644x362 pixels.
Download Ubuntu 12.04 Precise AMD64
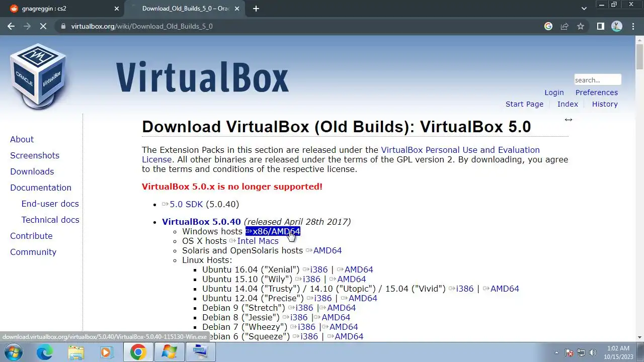coord(359,298)
